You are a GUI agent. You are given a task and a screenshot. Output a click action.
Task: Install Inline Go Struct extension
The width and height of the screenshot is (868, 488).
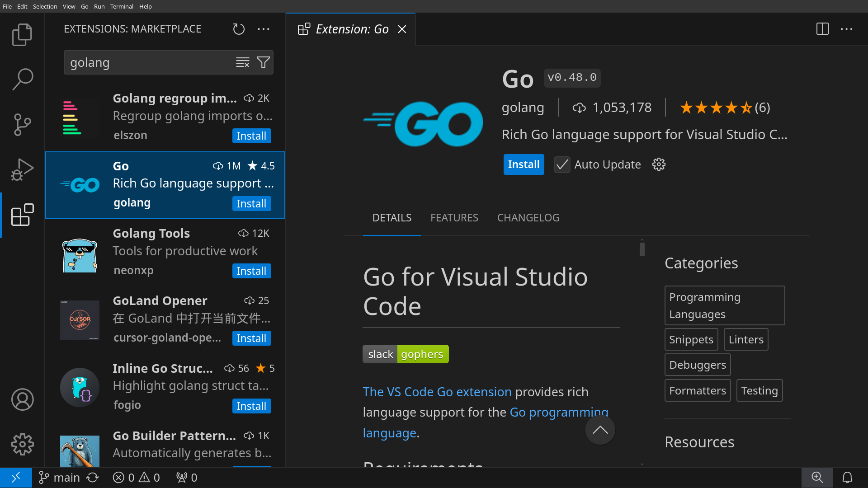pos(251,406)
